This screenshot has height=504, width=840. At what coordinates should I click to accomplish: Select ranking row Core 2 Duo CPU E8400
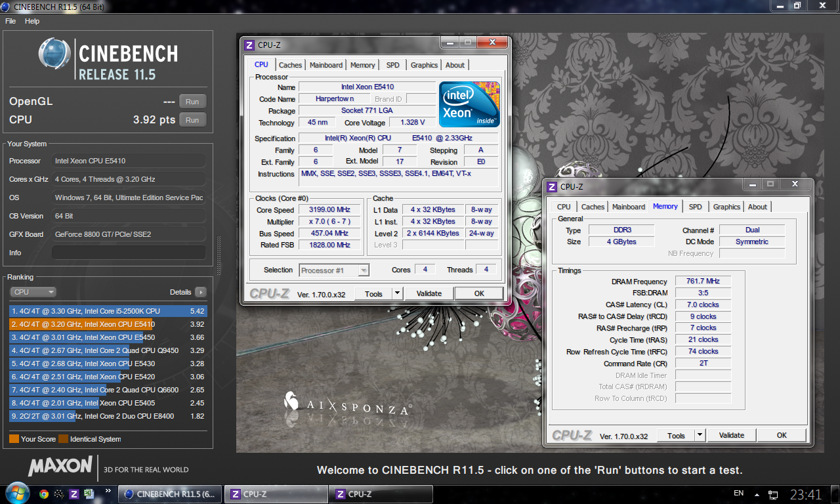point(108,416)
